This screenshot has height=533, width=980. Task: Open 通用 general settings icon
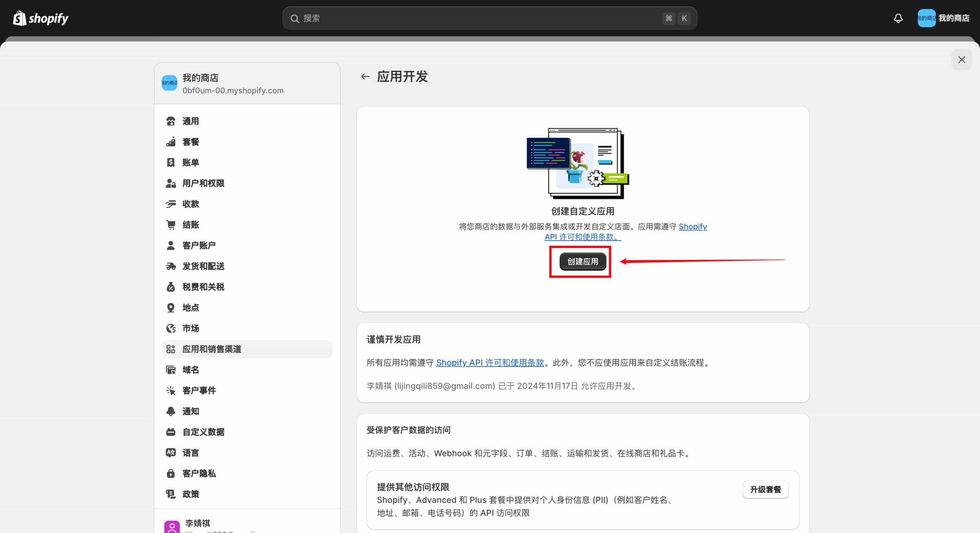pyautogui.click(x=171, y=121)
